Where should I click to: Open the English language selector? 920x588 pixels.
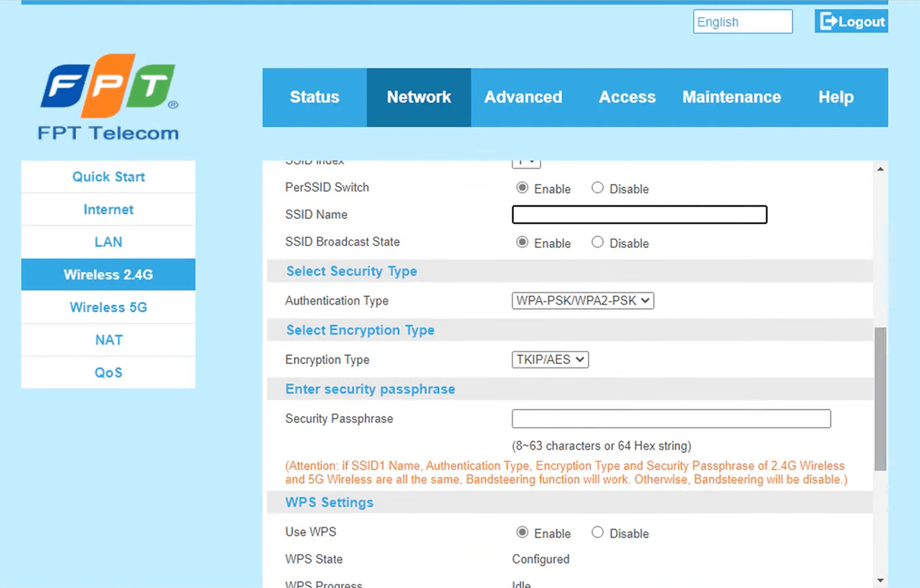742,22
